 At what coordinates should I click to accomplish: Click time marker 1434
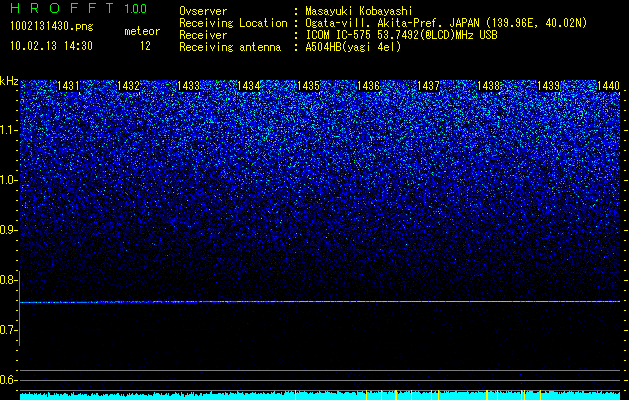(249, 86)
